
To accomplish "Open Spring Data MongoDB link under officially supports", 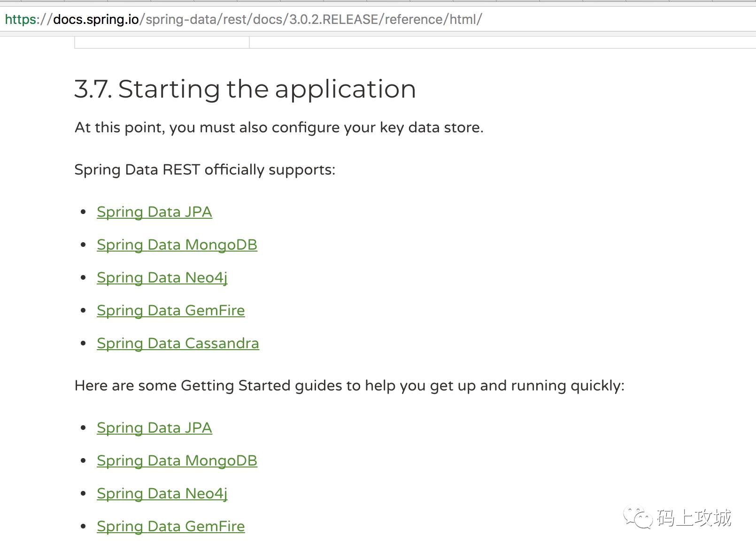I will point(177,245).
